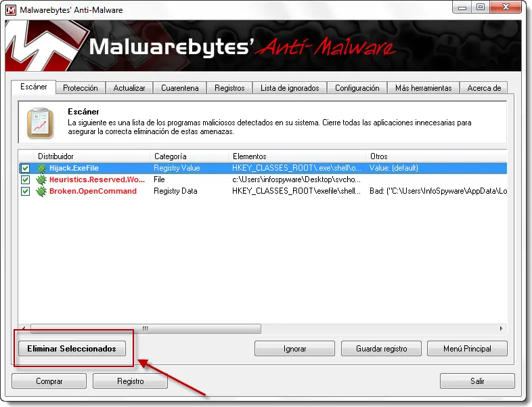This screenshot has width=532, height=407.
Task: Click the Comprar button
Action: tap(49, 381)
